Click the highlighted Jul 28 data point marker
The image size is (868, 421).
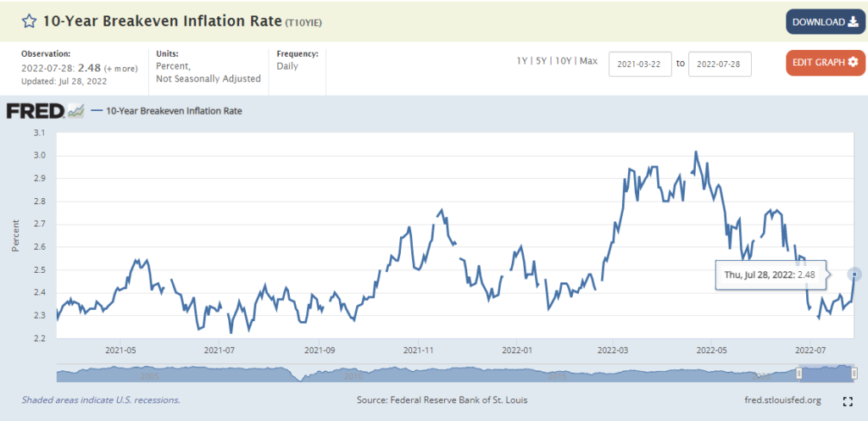click(x=854, y=274)
